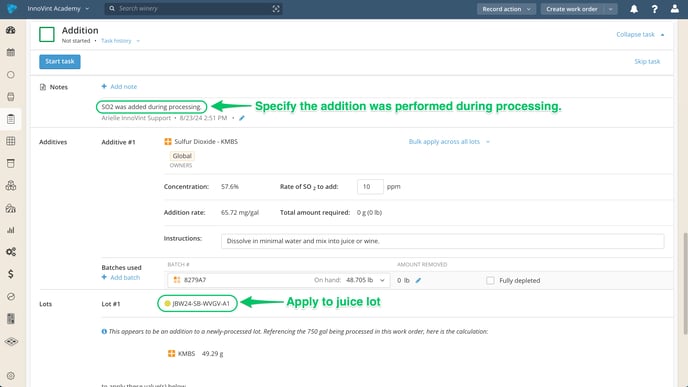
Task: Open the bar chart reports icon
Action: pos(11,230)
